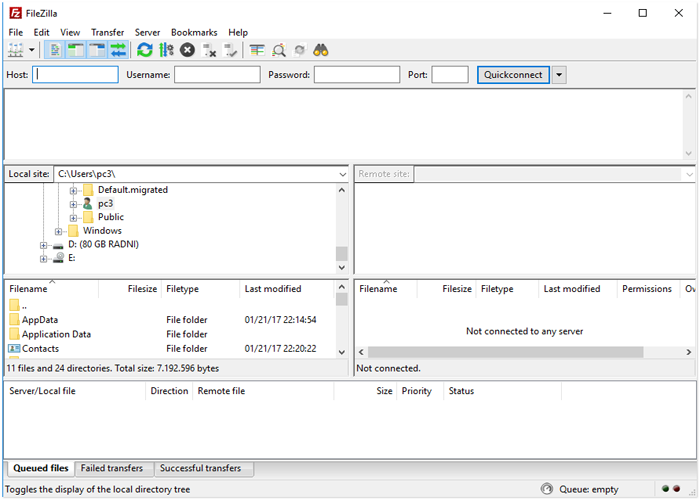Toggle processing of transfer queue

(x=167, y=50)
